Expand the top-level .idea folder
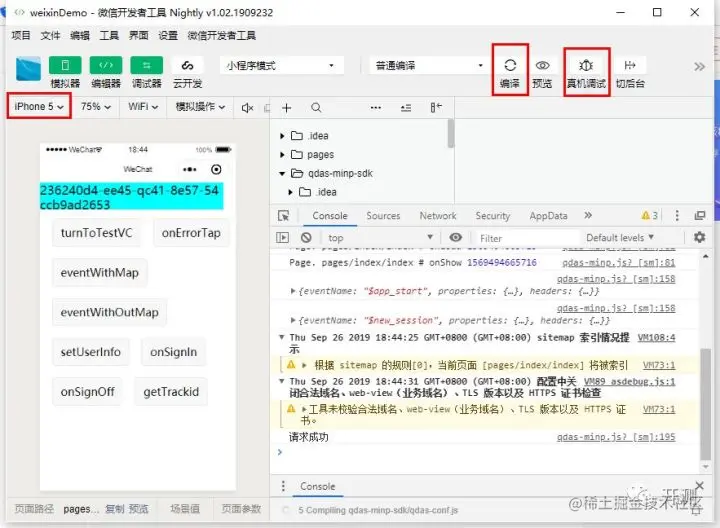Viewport: 720px width, 528px height. click(x=282, y=136)
